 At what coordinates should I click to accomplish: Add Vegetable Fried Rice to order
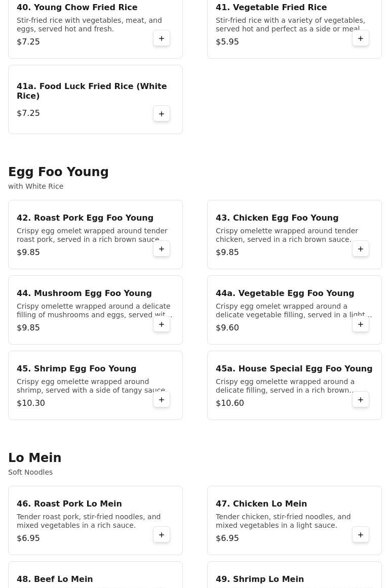point(361,38)
